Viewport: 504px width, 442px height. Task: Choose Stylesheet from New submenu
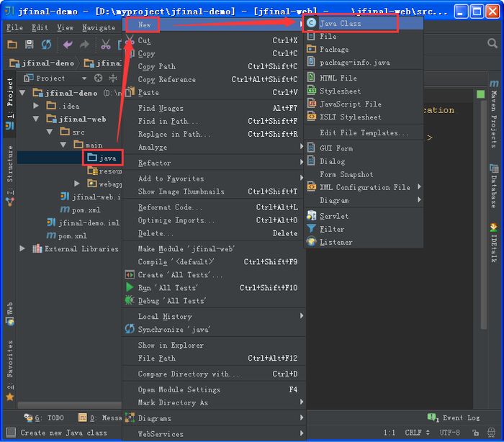coord(363,91)
